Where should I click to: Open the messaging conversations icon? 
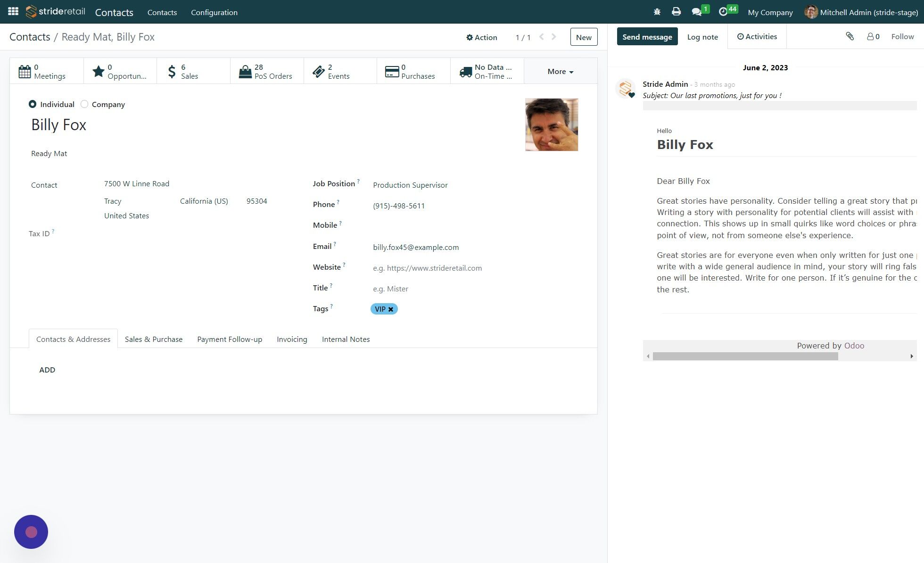(697, 11)
